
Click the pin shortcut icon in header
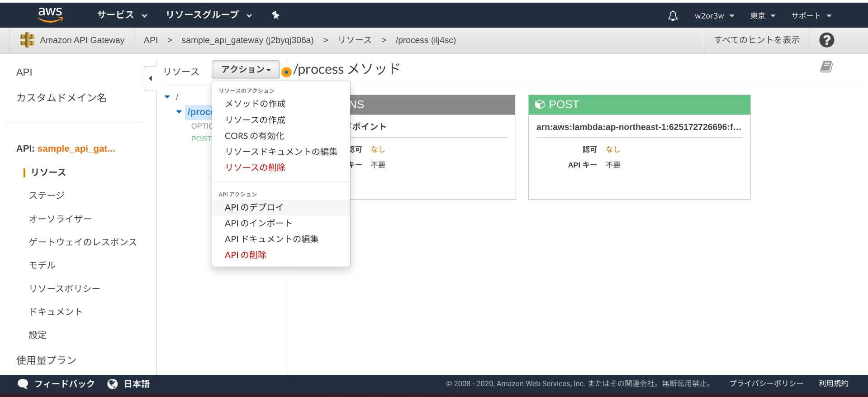pos(275,15)
